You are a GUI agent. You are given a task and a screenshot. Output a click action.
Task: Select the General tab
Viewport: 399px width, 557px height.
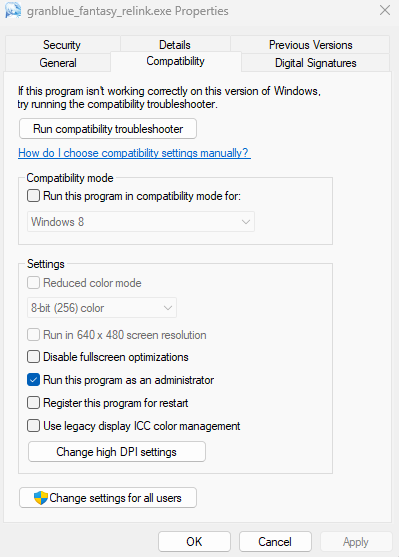click(x=58, y=63)
